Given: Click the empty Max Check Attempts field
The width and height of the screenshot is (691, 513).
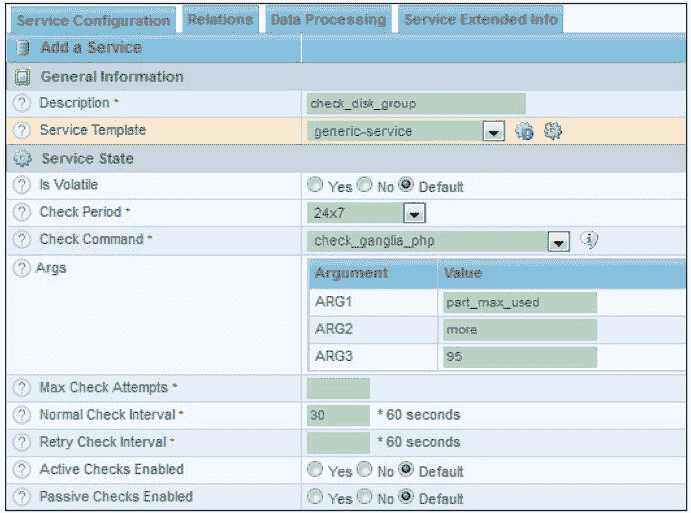Looking at the screenshot, I should [x=338, y=388].
